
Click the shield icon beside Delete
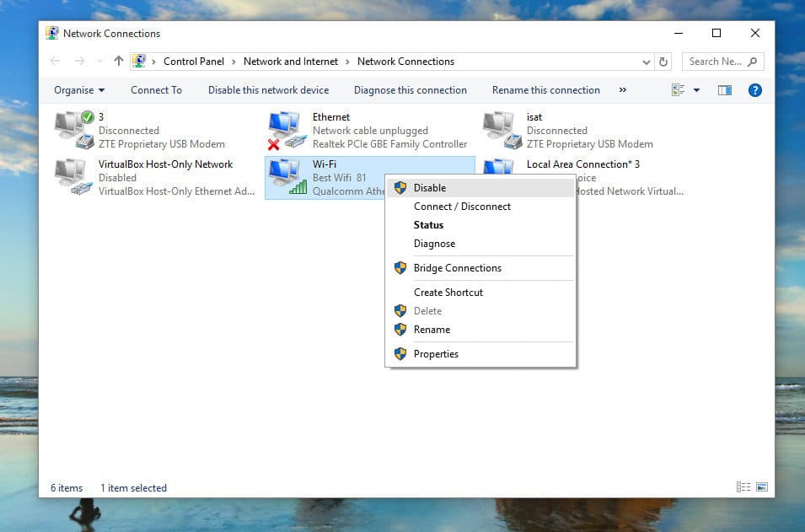[400, 311]
